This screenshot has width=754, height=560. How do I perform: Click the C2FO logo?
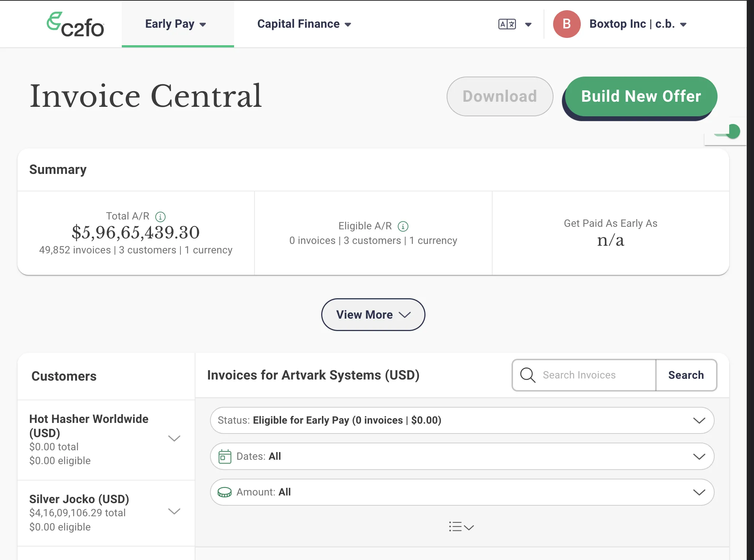(x=75, y=24)
